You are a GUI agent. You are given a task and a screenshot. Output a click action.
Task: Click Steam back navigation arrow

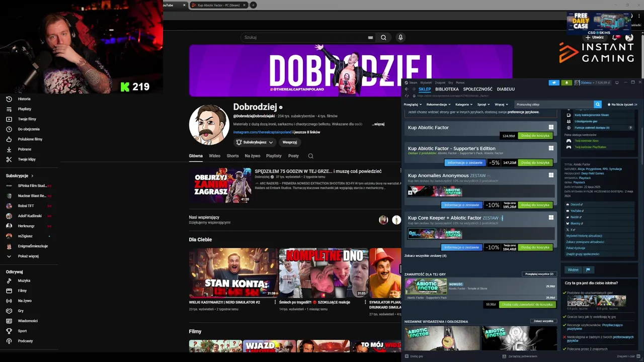click(407, 89)
